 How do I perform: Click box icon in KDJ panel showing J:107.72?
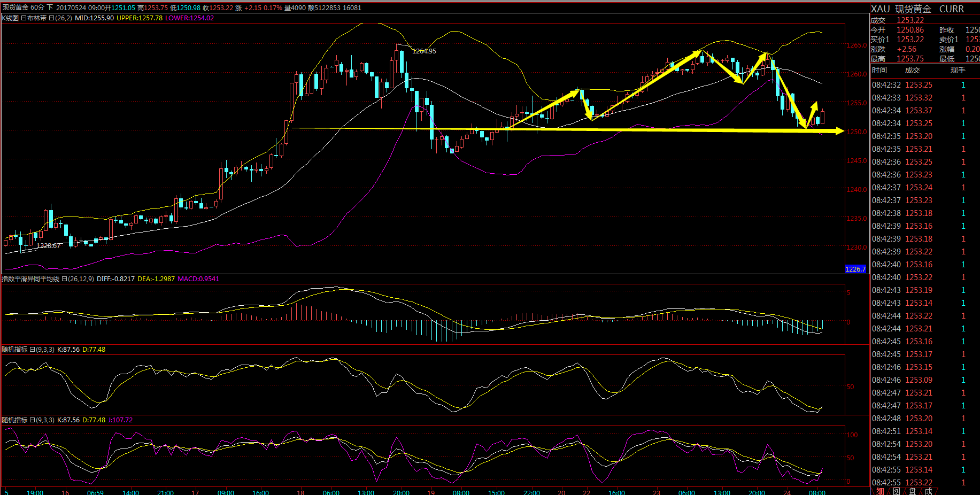coord(32,420)
